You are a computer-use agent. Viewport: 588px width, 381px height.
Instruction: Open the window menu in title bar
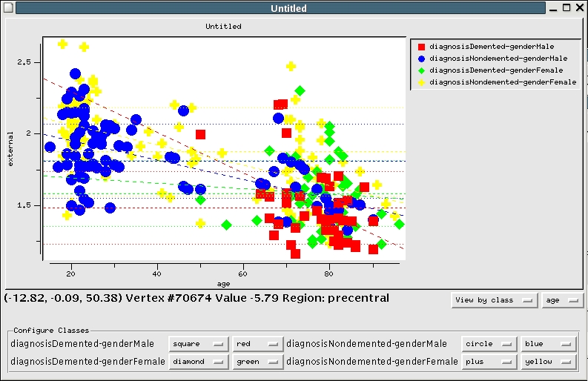pyautogui.click(x=8, y=8)
